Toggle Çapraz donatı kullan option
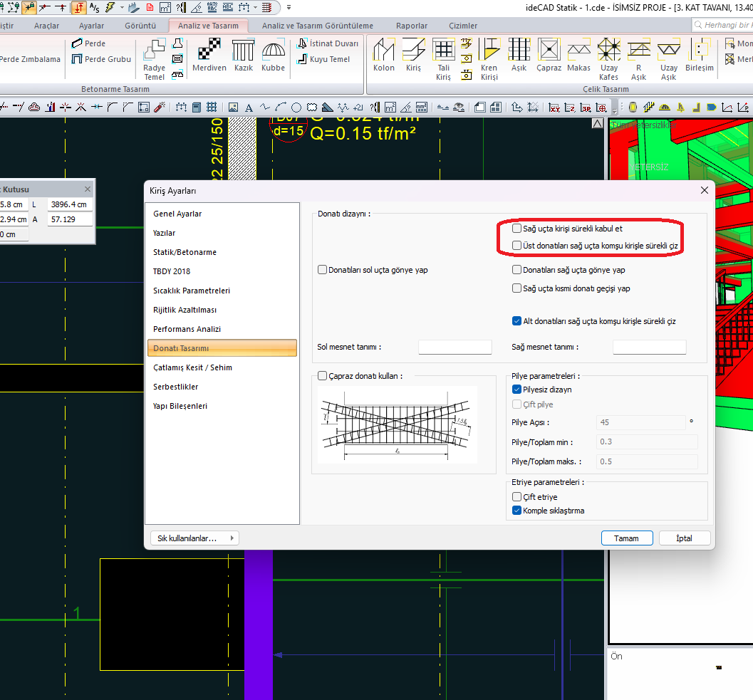Viewport: 753px width, 700px height. 323,376
